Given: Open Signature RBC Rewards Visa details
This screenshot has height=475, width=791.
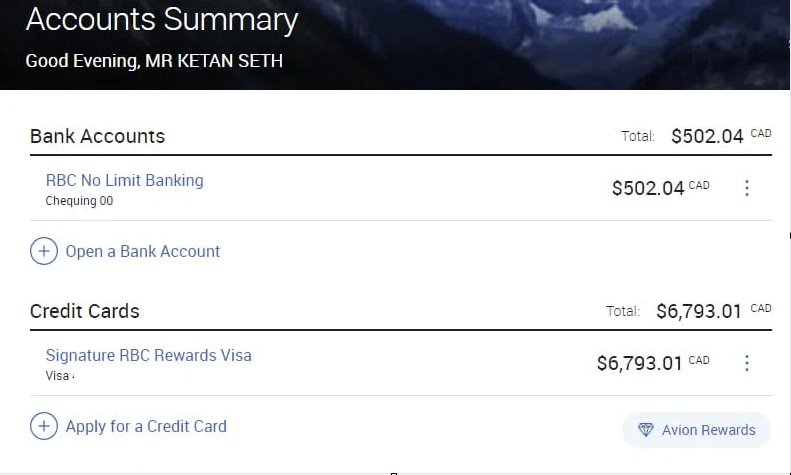Looking at the screenshot, I should coord(148,355).
